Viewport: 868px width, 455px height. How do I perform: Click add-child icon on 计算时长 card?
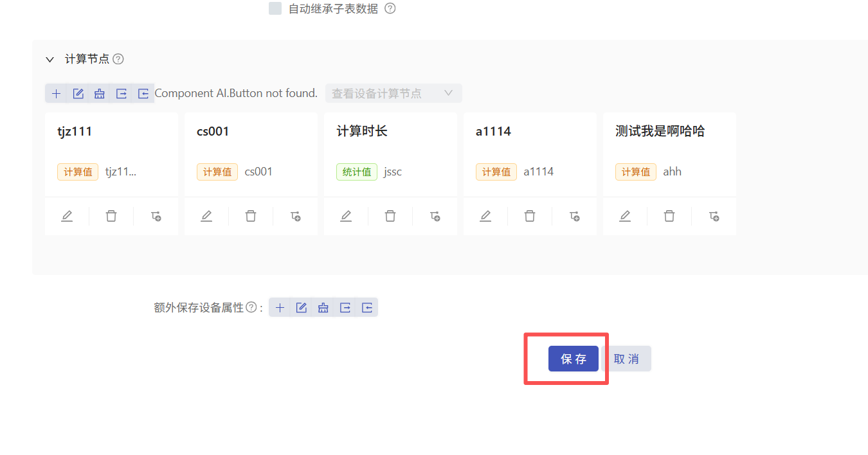tap(435, 216)
